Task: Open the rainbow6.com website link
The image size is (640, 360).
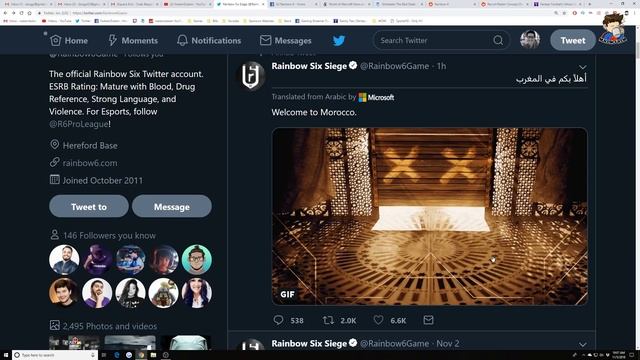Action: [x=90, y=163]
